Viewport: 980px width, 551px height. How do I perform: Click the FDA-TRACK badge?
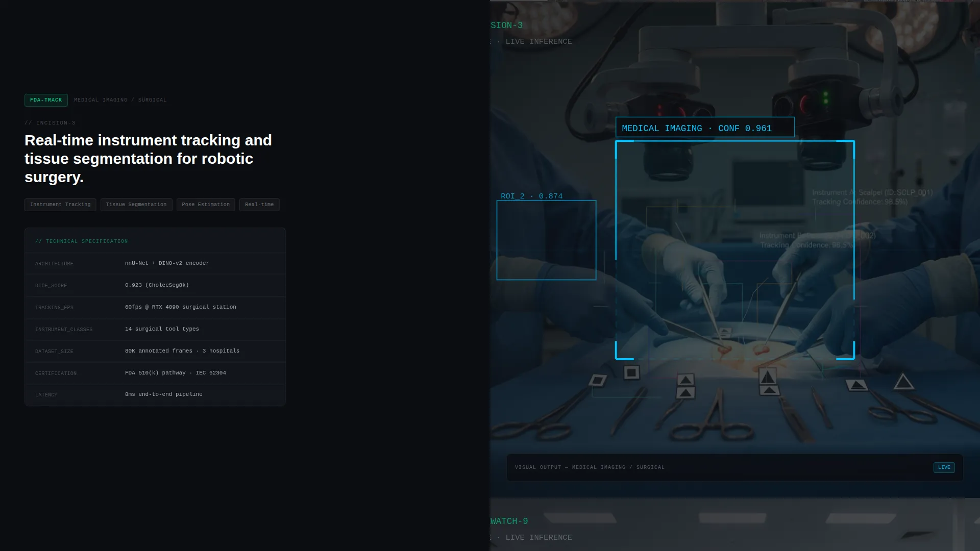click(x=46, y=100)
